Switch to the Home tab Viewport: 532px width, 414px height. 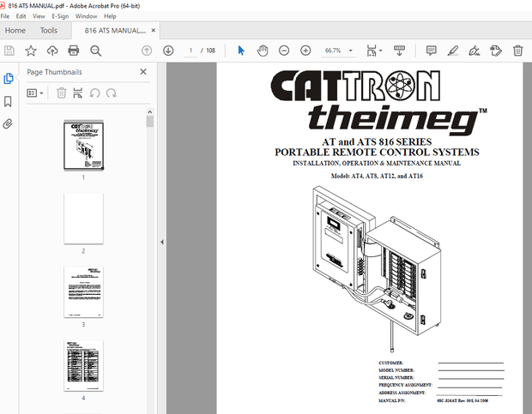point(15,31)
